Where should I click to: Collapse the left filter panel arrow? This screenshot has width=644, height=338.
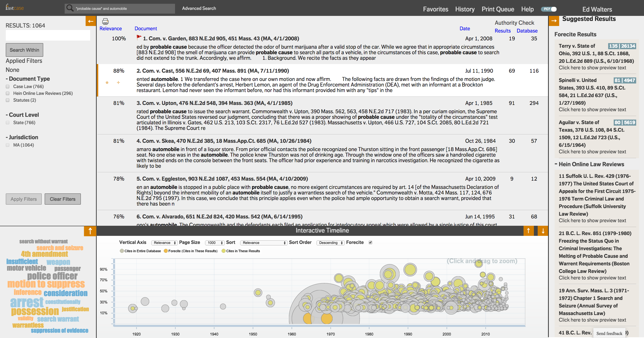pyautogui.click(x=91, y=21)
